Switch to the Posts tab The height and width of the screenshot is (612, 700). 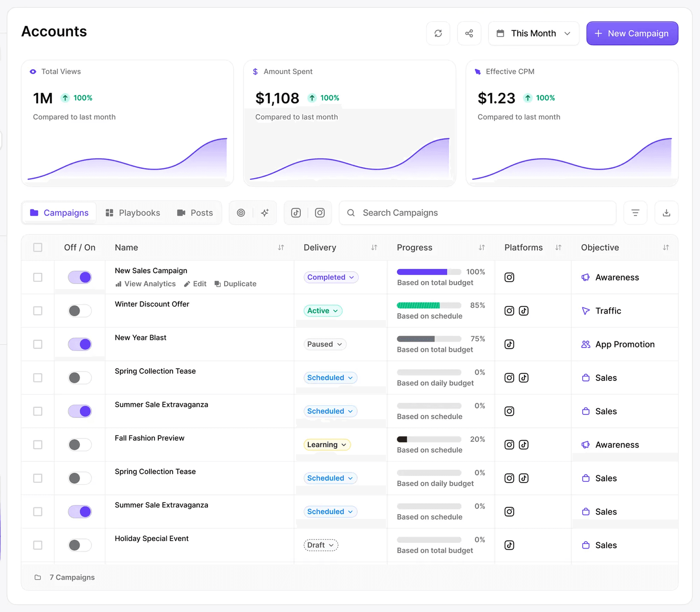[195, 213]
